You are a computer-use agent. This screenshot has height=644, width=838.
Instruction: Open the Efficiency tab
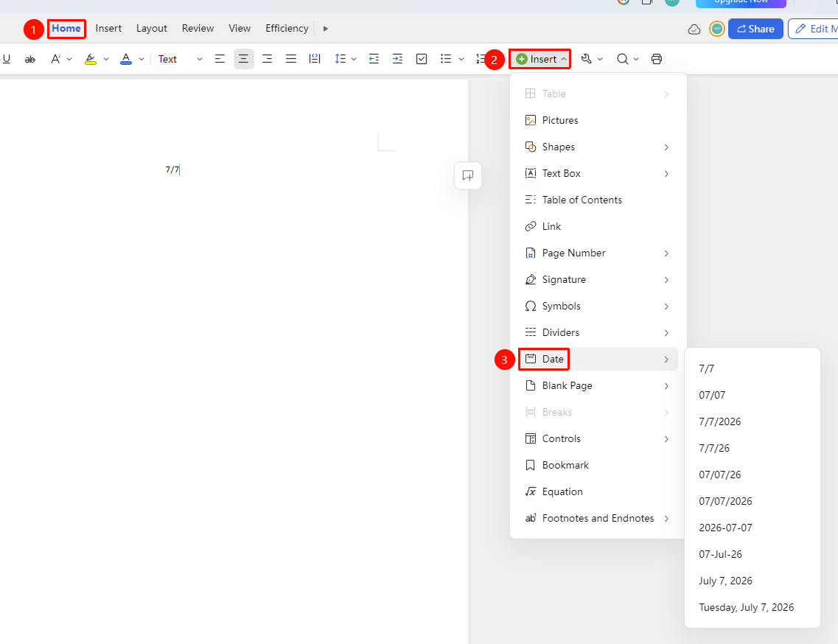pos(287,28)
